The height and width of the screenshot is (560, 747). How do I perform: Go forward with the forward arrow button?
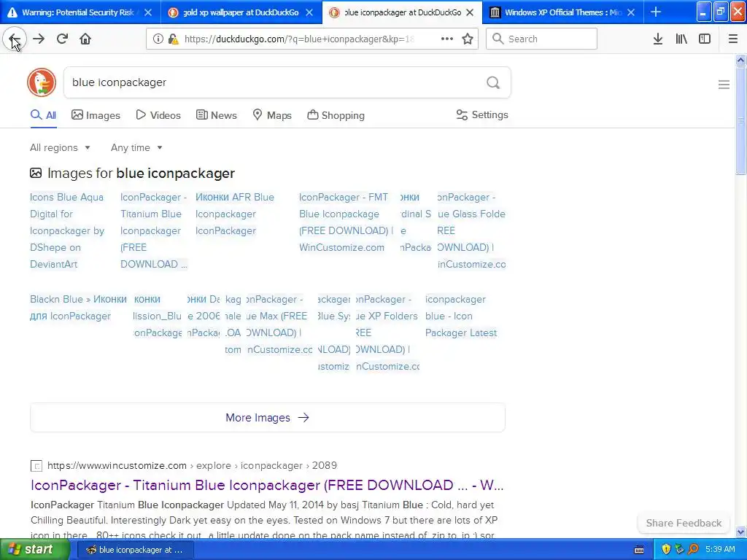39,39
